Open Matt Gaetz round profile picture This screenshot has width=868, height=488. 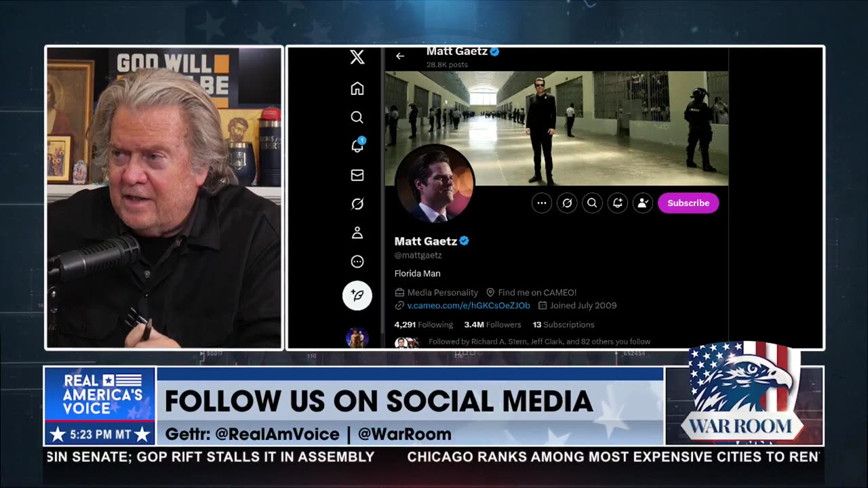pyautogui.click(x=435, y=184)
